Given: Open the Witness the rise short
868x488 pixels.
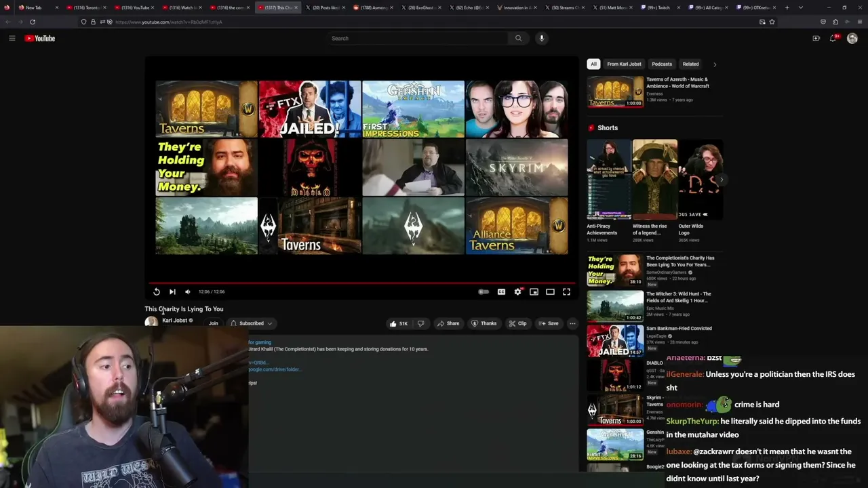Looking at the screenshot, I should point(654,180).
